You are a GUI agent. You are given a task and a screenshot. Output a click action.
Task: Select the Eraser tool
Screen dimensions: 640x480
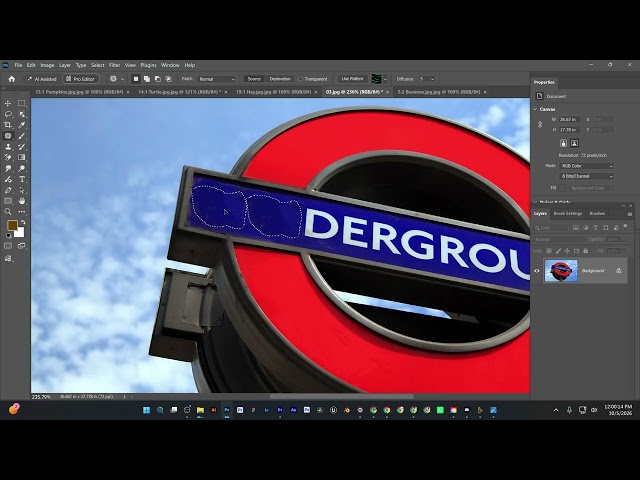pyautogui.click(x=8, y=158)
